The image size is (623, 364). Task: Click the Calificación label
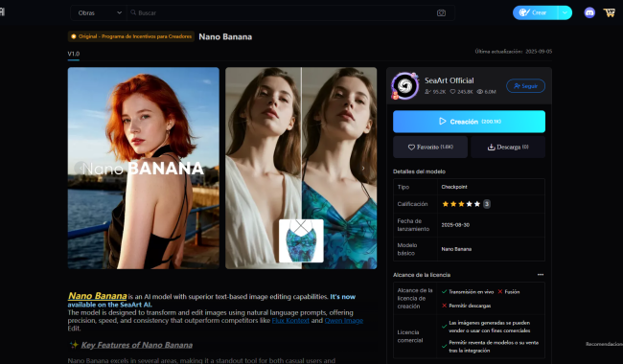point(412,204)
